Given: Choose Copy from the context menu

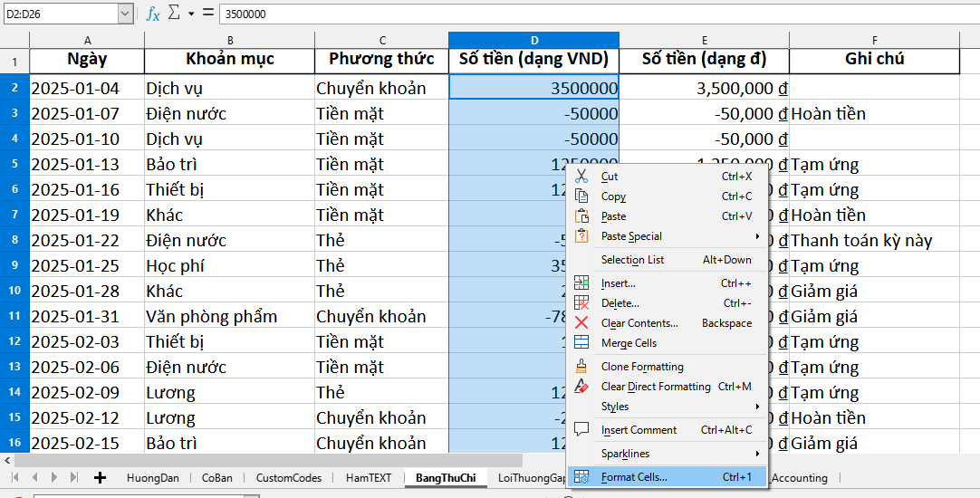Looking at the screenshot, I should (x=667, y=196).
